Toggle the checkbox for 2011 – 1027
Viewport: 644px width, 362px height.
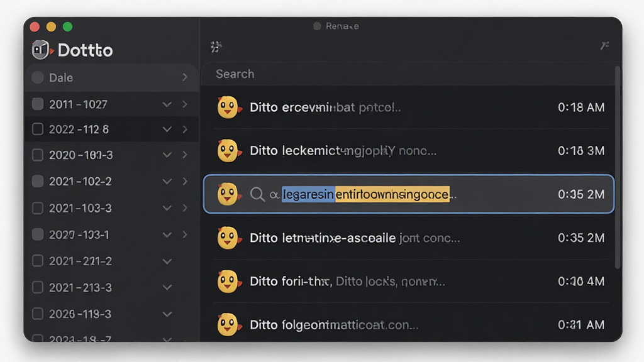(38, 104)
